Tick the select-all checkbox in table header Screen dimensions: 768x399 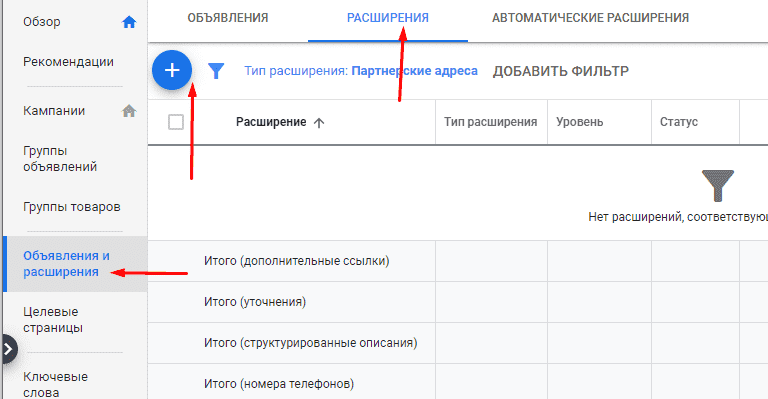coord(176,122)
